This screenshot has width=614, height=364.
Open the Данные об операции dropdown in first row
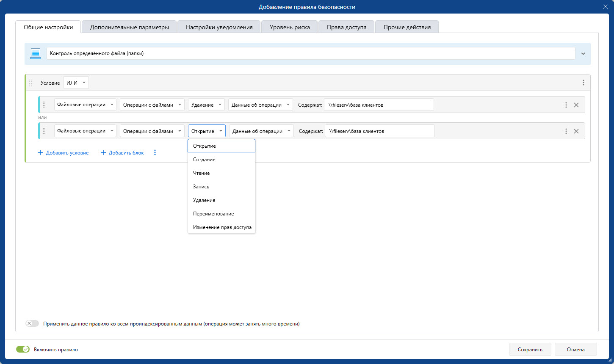[x=260, y=105]
